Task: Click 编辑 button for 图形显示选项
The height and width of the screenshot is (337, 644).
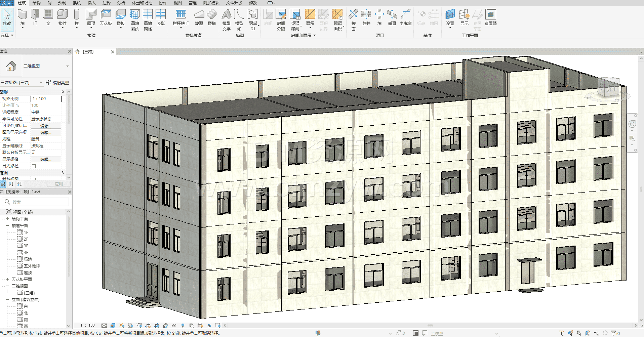Action: (46, 132)
